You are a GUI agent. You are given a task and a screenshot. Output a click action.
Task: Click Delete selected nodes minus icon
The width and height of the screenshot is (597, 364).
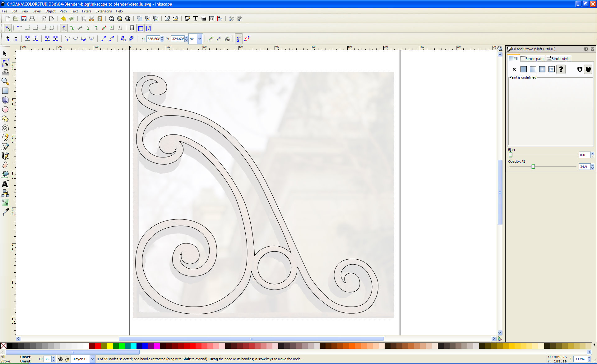click(x=16, y=39)
